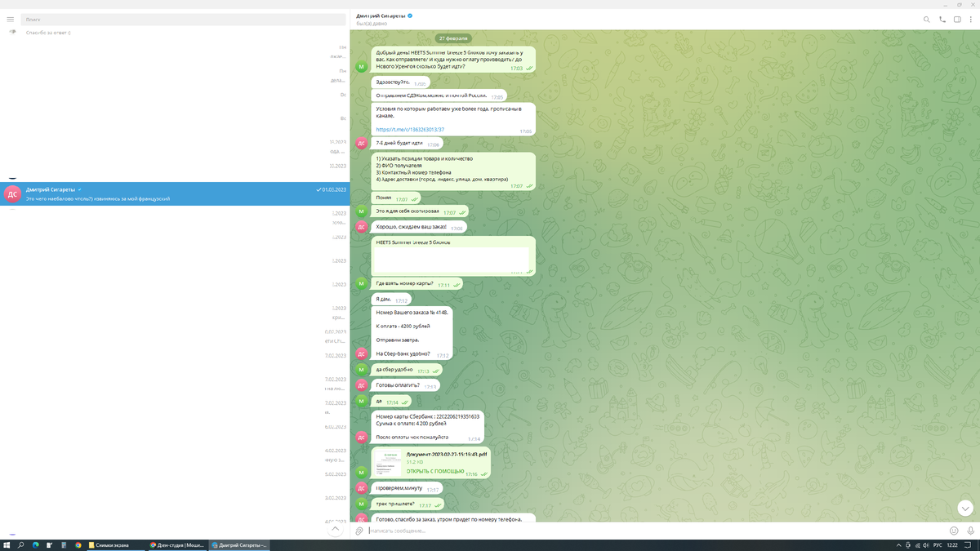
Task: Select the Дмитрий Сигареты chat in list
Action: click(175, 193)
